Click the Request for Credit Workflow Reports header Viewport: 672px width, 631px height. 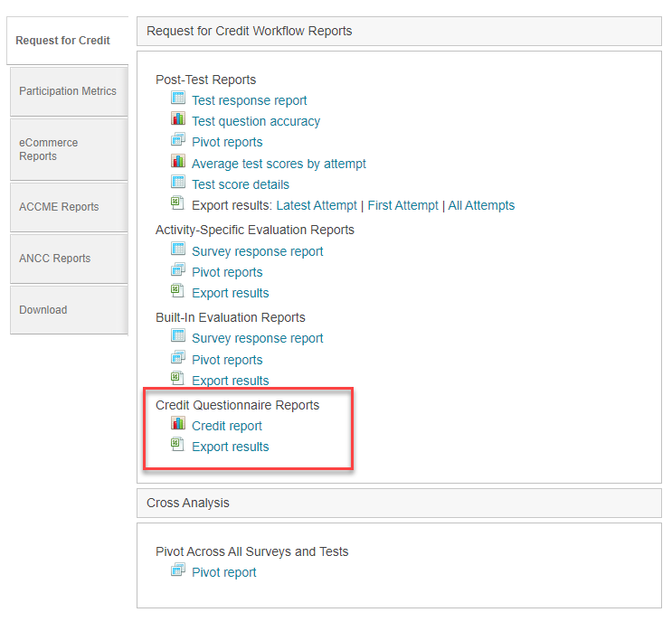coord(399,32)
